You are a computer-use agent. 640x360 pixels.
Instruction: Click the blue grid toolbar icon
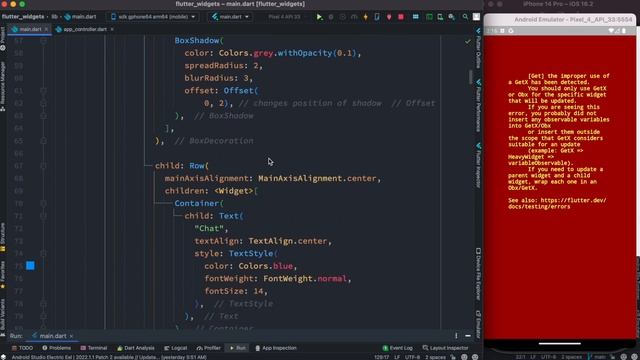click(416, 17)
